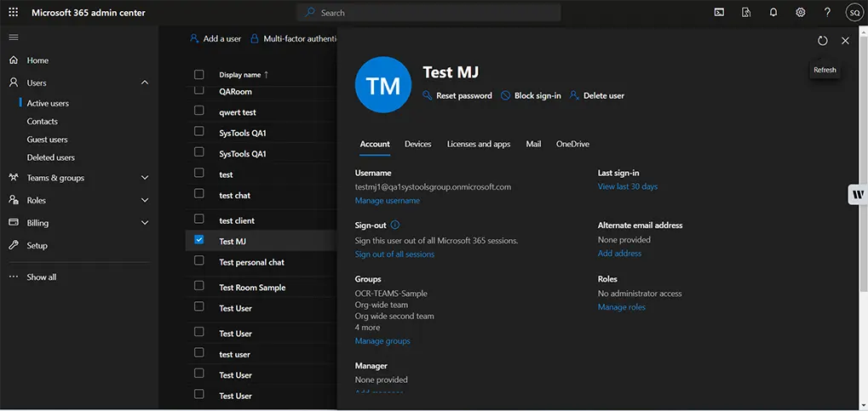Check the Test personal chat checkbox

click(x=199, y=260)
